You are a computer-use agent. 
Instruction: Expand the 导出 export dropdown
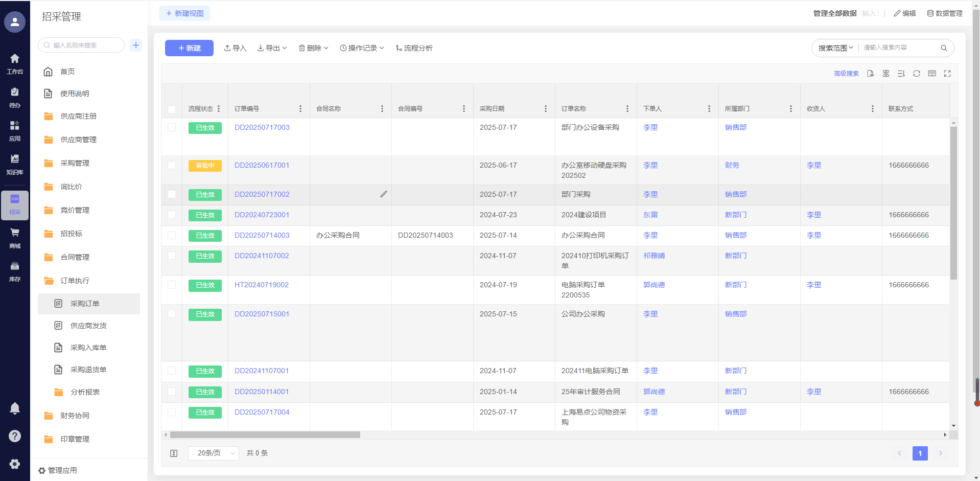272,48
